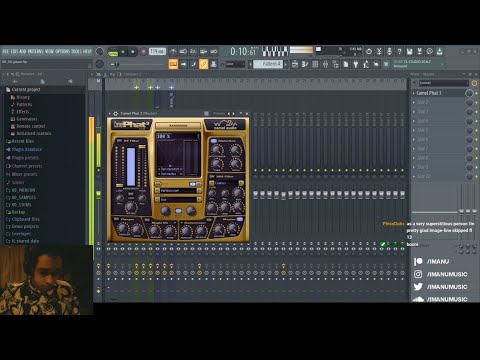Toggle the loop recording icon
The image size is (480, 360).
pyautogui.click(x=214, y=51)
